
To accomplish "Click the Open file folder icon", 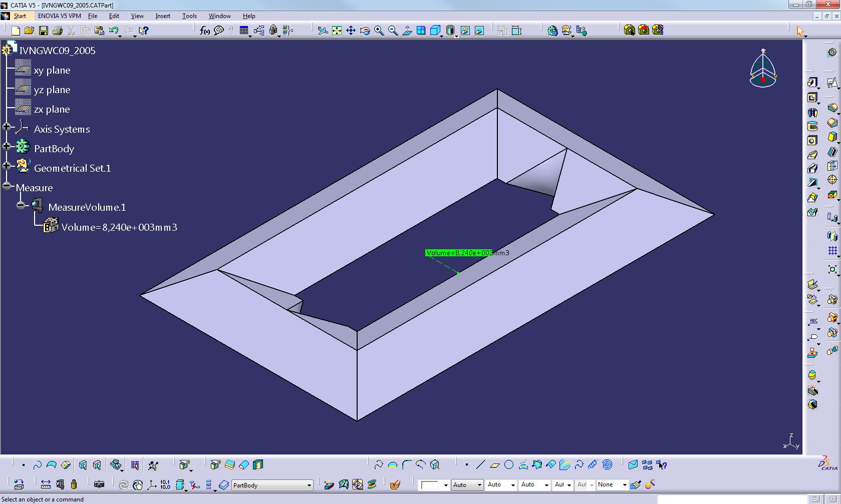I will pos(29,31).
